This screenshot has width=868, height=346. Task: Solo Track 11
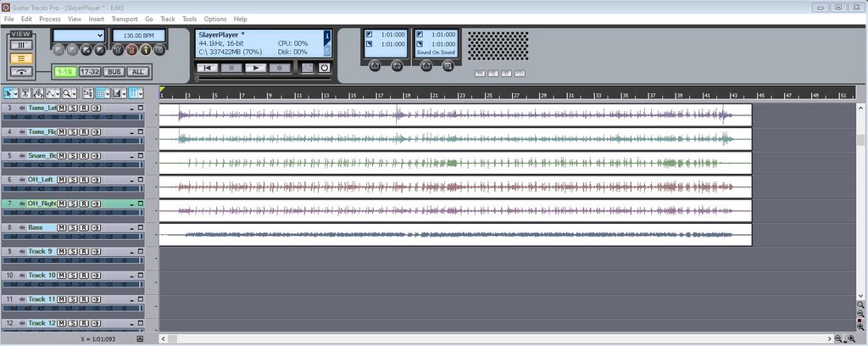(73, 299)
